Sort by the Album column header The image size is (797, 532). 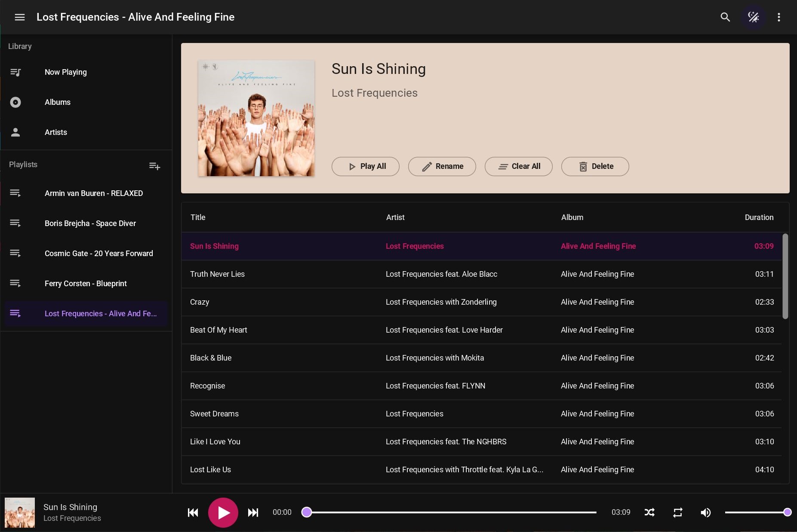pos(572,217)
